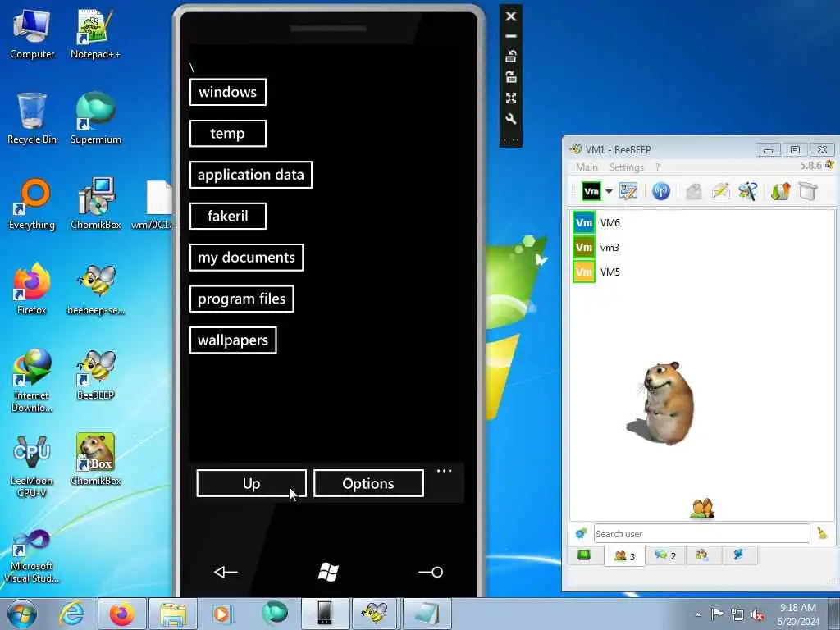Clear search with the broom icon
Screen dimensions: 840x630
(822, 533)
